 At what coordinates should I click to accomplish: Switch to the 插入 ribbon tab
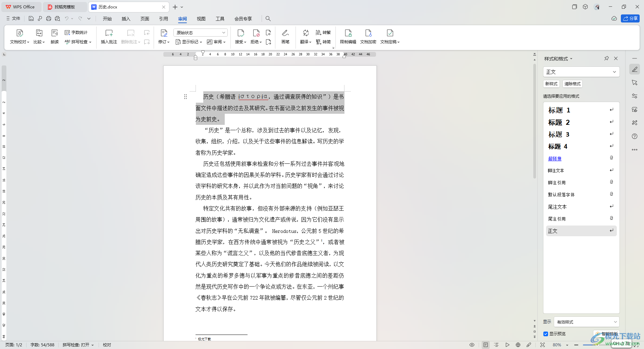(126, 19)
